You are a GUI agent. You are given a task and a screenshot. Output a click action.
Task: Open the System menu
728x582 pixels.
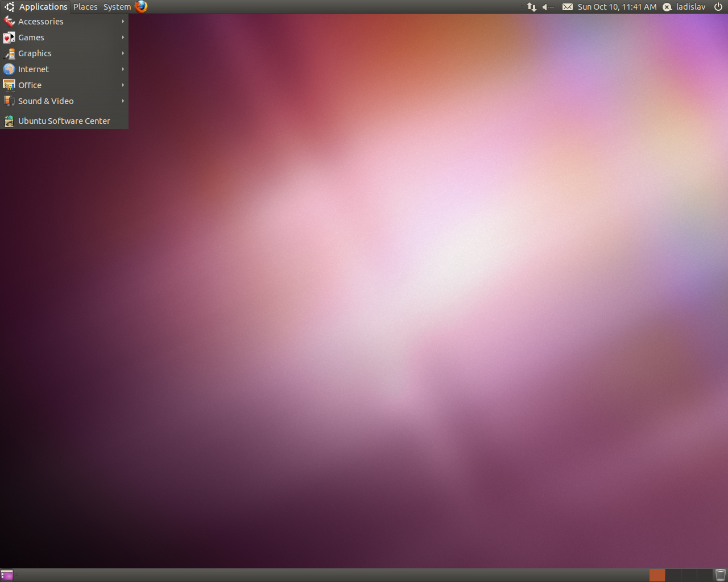[x=117, y=7]
